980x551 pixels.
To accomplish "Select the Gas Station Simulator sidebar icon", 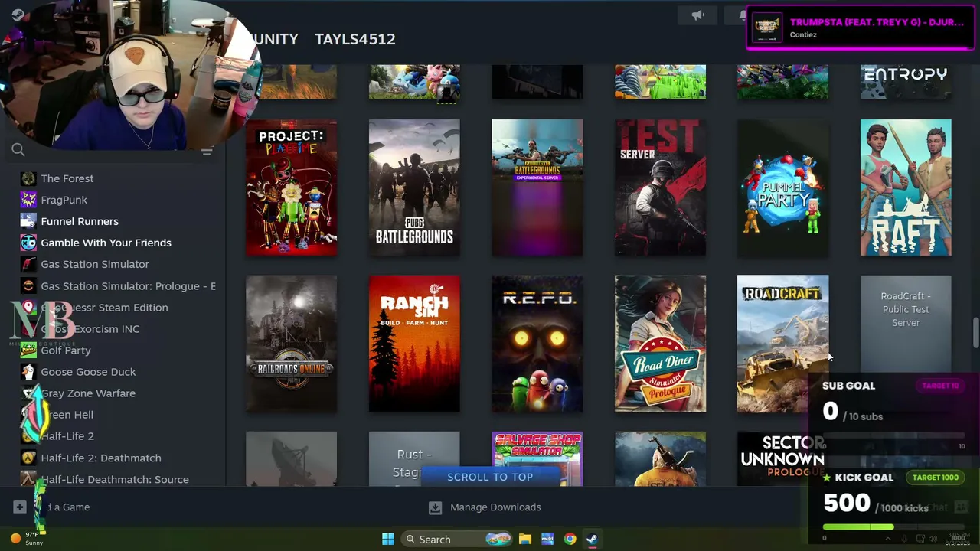I will tap(28, 264).
